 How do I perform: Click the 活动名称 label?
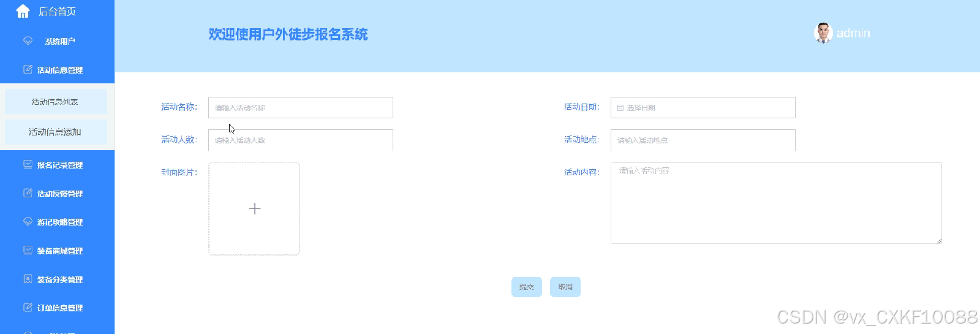coord(179,107)
